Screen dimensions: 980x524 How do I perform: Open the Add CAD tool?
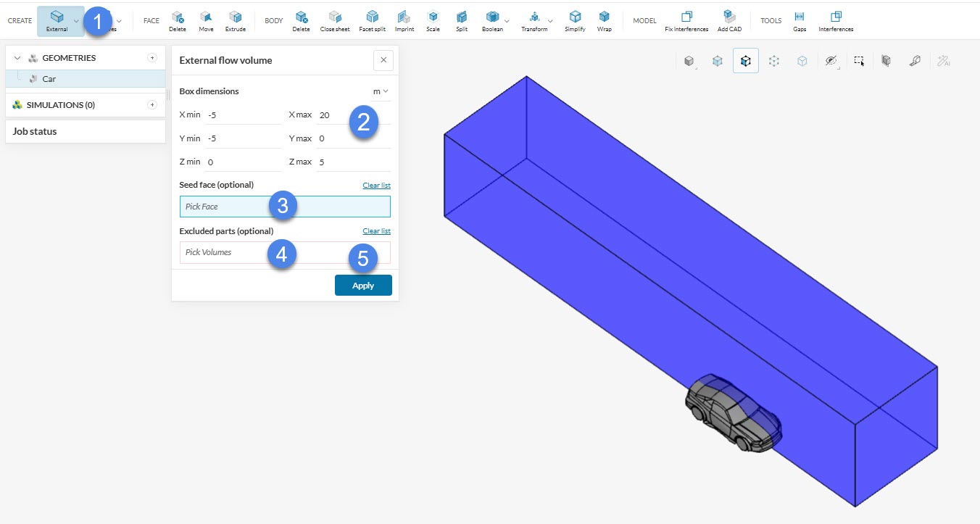[x=729, y=21]
